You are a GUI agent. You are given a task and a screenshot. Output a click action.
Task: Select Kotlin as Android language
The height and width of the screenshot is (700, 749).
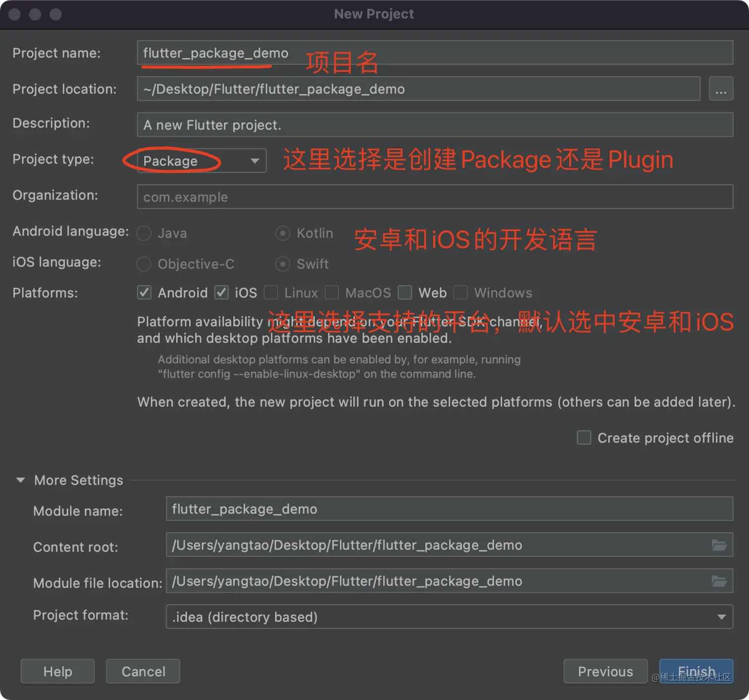point(282,233)
